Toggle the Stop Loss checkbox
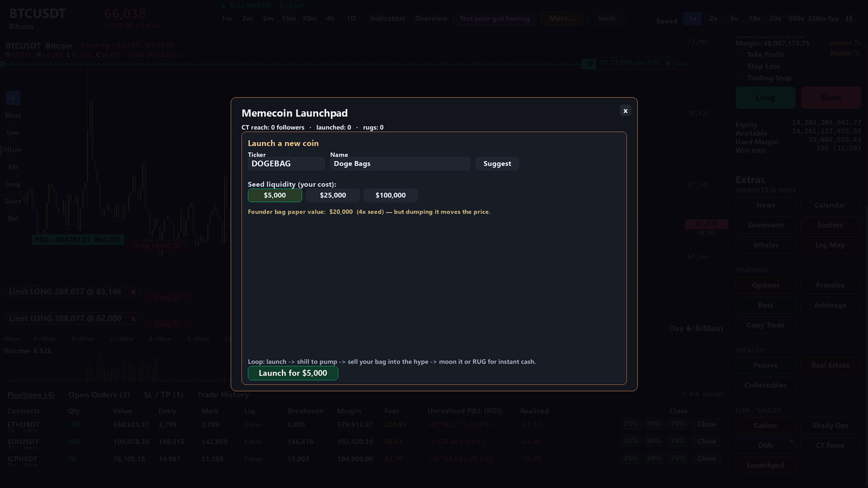Screen dimensions: 868x488 point(740,66)
